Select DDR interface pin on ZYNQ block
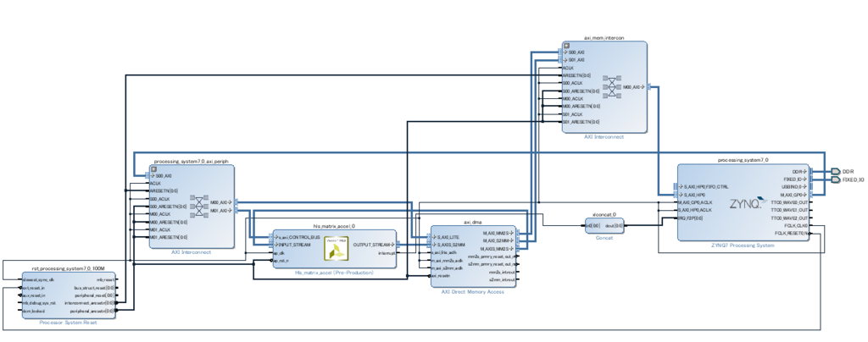 [800, 171]
